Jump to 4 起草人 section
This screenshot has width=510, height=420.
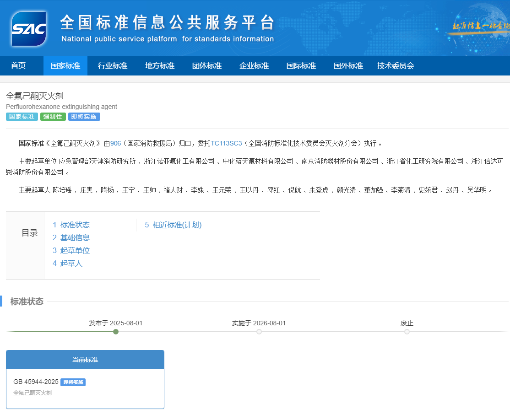[x=68, y=264]
